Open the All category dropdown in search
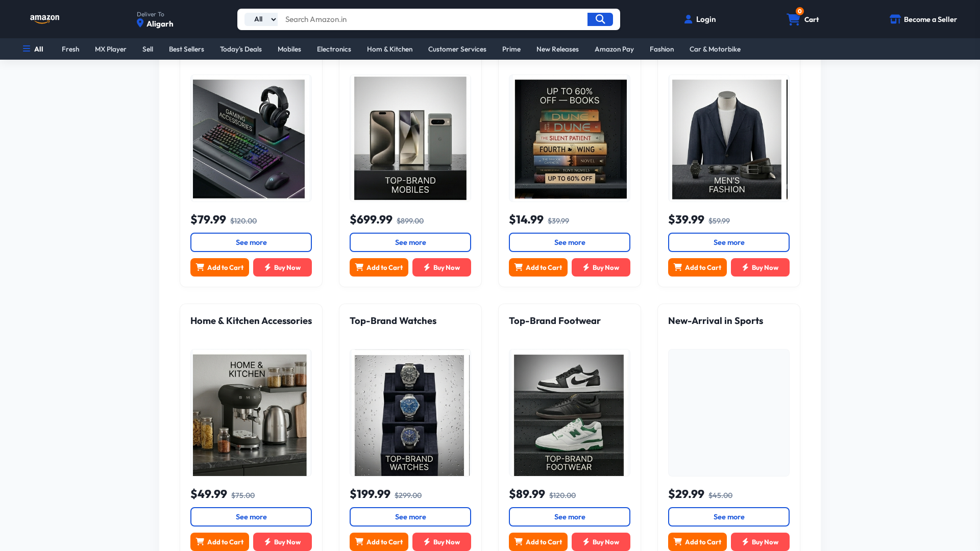Viewport: 980px width, 551px height. (261, 19)
